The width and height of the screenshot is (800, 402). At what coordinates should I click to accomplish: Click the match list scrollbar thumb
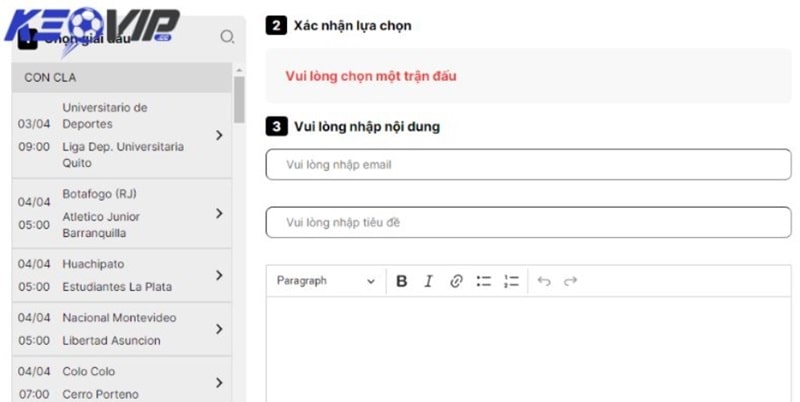[239, 99]
